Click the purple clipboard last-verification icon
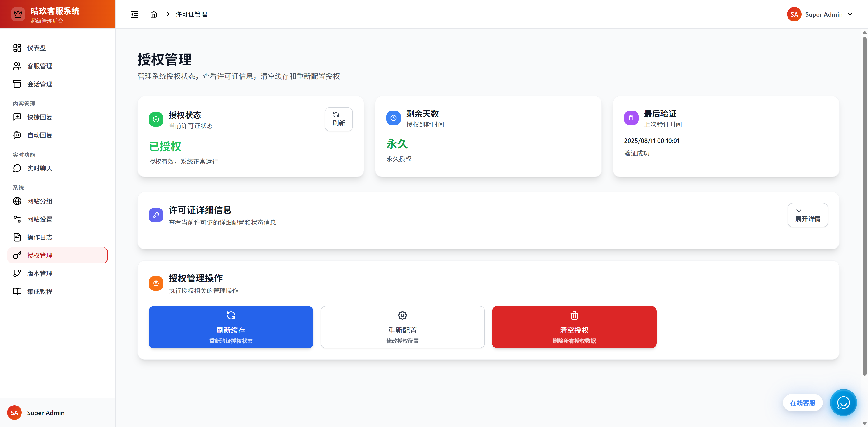Viewport: 868px width, 427px height. tap(631, 118)
